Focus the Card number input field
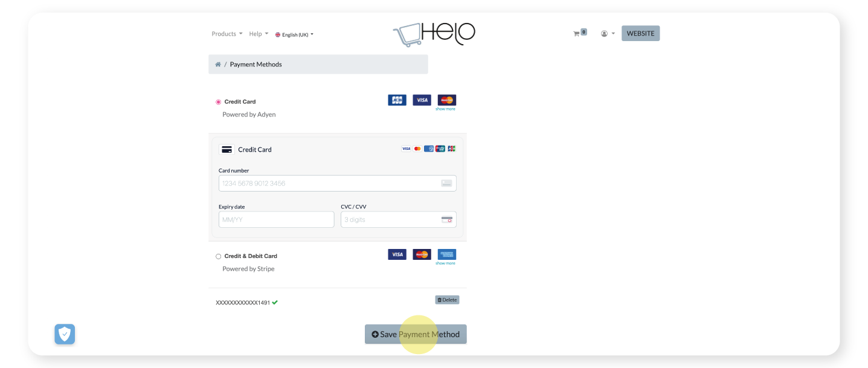 329,183
